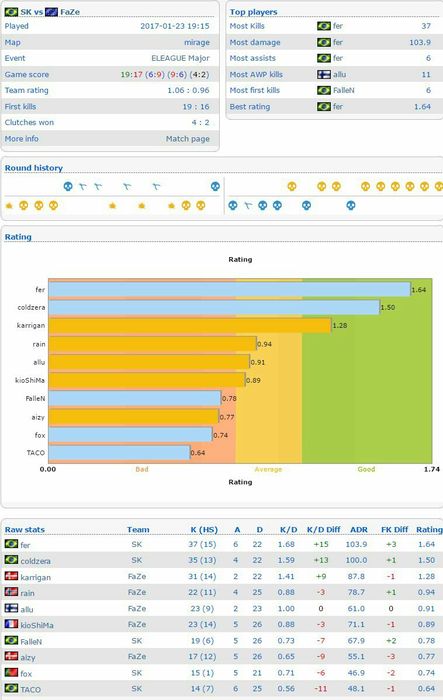Click Portugal flag beside fox in Raw stats
Image resolution: width=443 pixels, height=700 pixels.
click(x=11, y=672)
